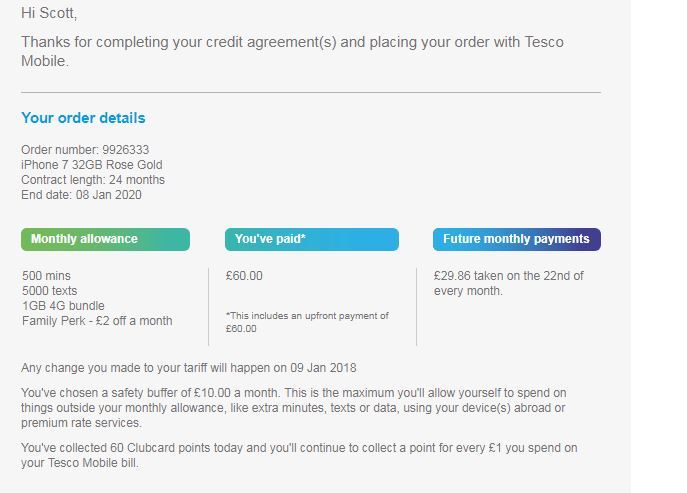Click the thanks for completing credit agreement paragraph
Viewport: 687px width, 493px height.
(292, 51)
